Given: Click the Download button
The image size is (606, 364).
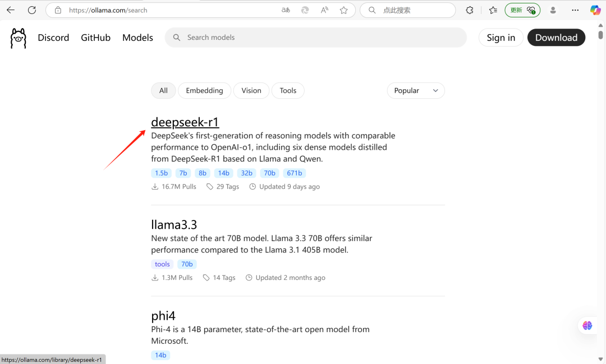Looking at the screenshot, I should pyautogui.click(x=556, y=38).
